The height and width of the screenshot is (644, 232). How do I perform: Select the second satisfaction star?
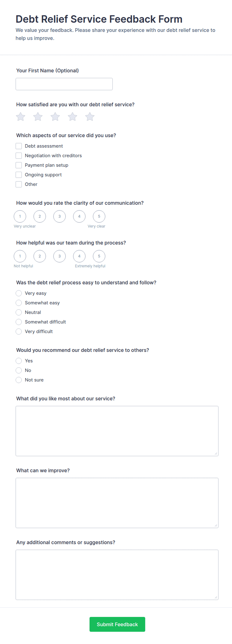[38, 117]
